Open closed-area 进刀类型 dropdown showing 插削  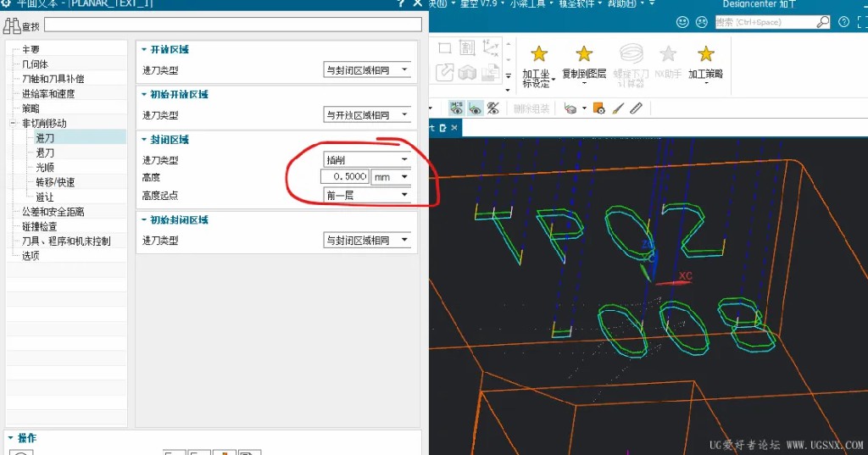(x=367, y=159)
